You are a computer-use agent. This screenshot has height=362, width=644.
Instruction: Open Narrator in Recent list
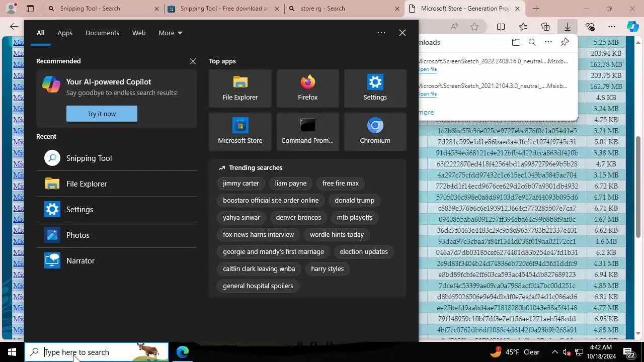coord(116,260)
